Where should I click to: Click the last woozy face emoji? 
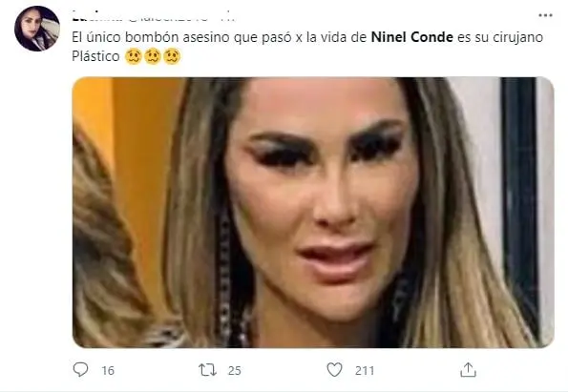pyautogui.click(x=172, y=56)
